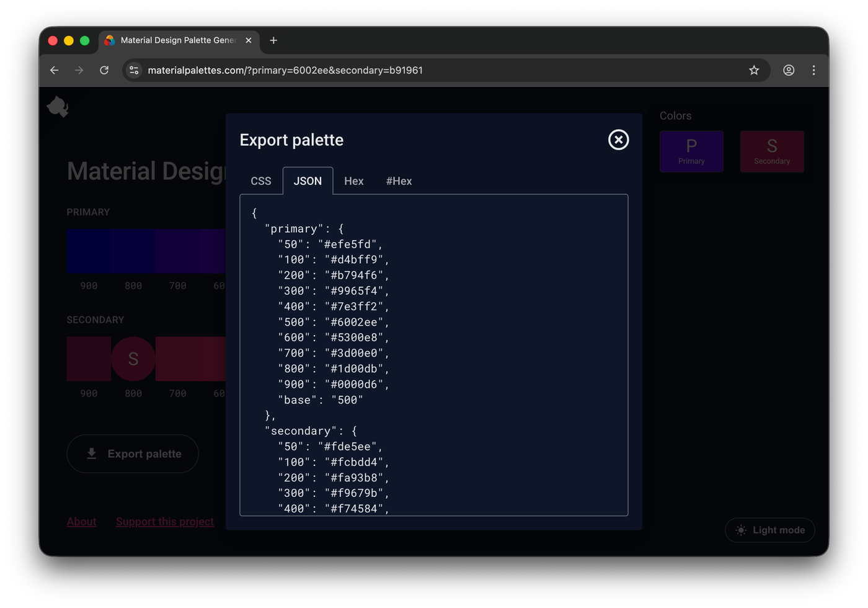Select the JSON export tab
Image resolution: width=868 pixels, height=608 pixels.
click(x=308, y=181)
